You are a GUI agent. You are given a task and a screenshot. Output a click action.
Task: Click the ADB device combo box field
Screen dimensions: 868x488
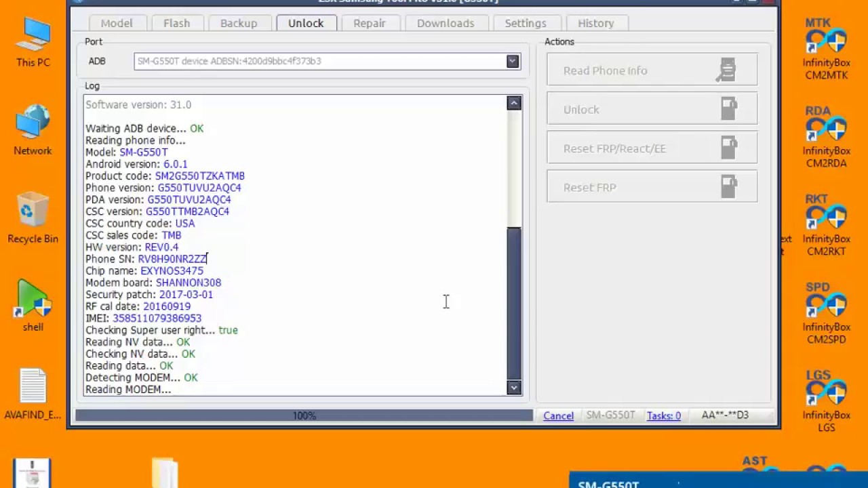click(x=327, y=61)
